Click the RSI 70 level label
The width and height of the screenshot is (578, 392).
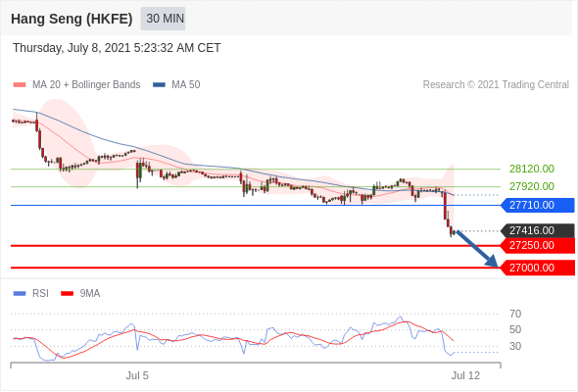pyautogui.click(x=515, y=314)
